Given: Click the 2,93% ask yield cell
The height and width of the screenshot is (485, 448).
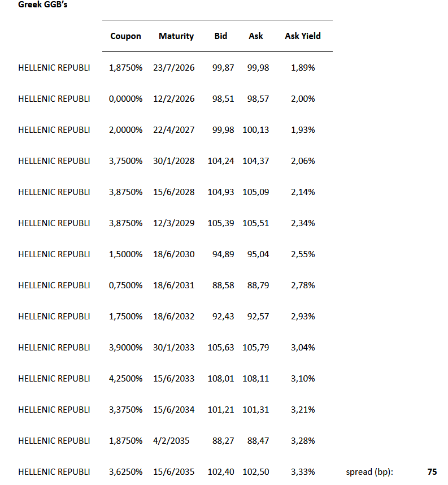Looking at the screenshot, I should (303, 317).
